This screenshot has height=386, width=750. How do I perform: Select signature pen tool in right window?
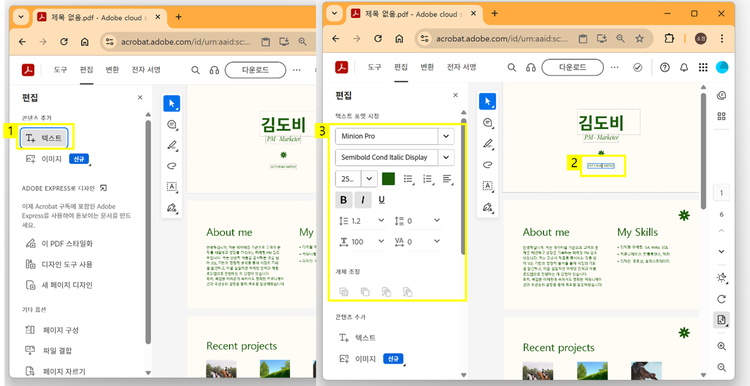[x=487, y=207]
